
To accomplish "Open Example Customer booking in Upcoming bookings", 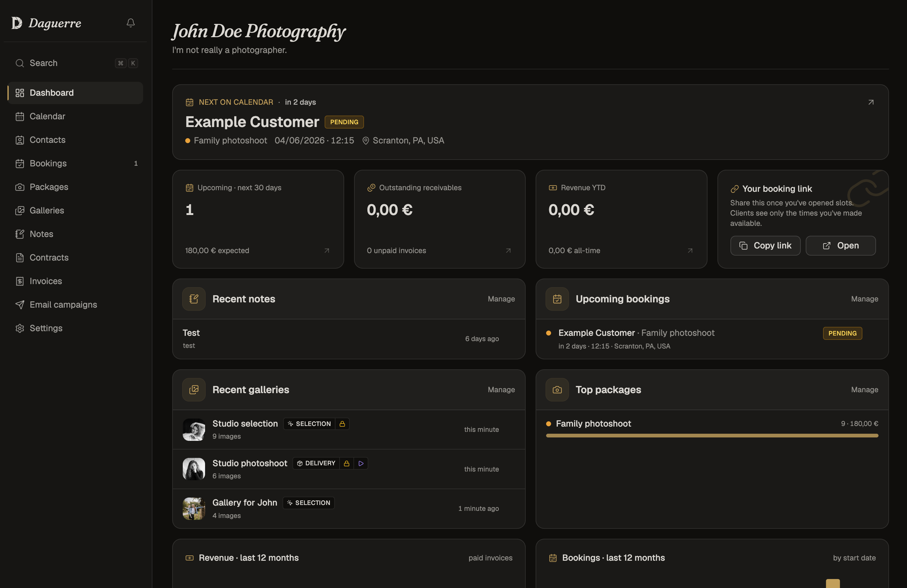I will tap(712, 339).
